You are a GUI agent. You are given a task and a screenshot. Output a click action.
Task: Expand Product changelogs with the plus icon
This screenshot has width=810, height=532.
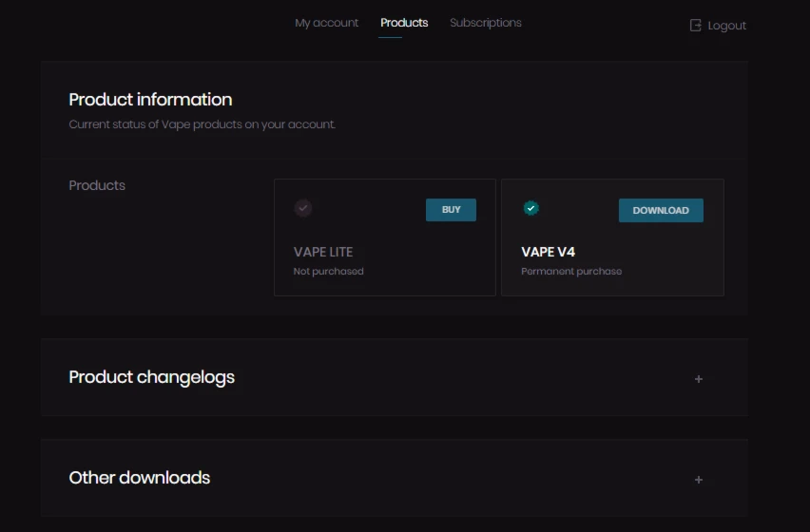(699, 379)
